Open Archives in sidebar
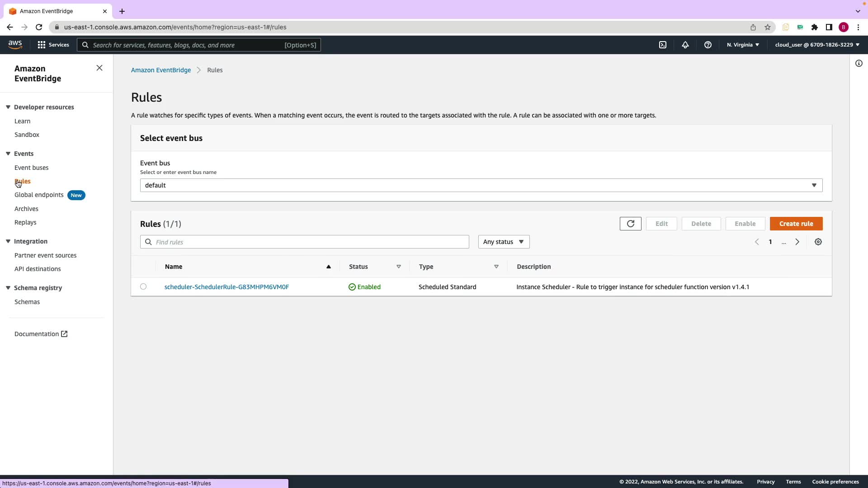Screen dimensions: 868x488 26,209
